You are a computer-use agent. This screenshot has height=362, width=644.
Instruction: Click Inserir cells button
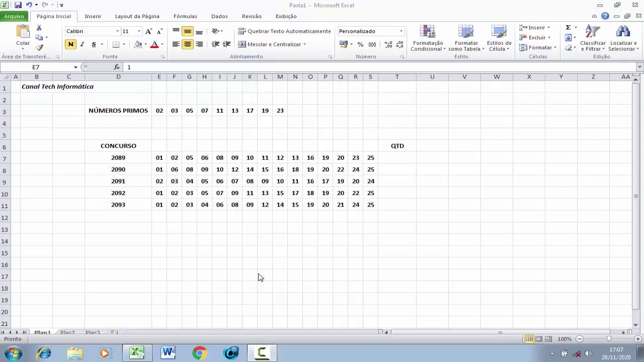coord(535,28)
